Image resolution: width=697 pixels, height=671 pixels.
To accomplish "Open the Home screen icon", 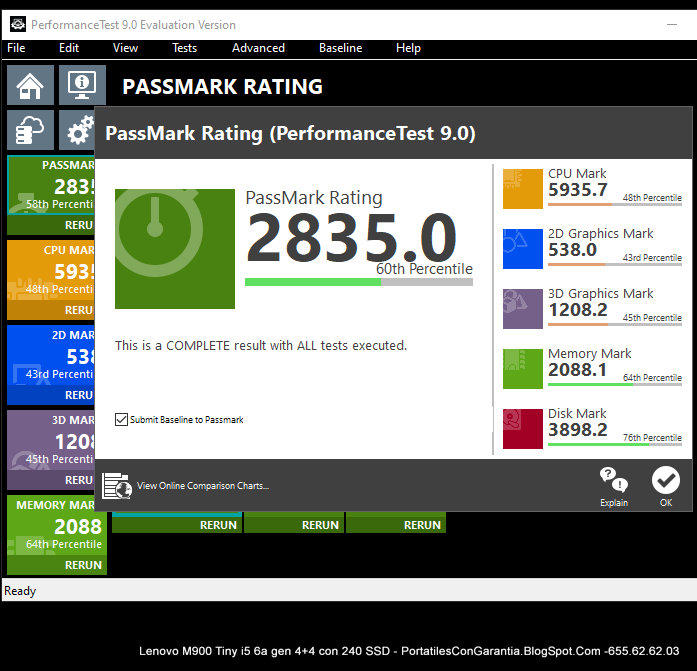I will click(30, 85).
